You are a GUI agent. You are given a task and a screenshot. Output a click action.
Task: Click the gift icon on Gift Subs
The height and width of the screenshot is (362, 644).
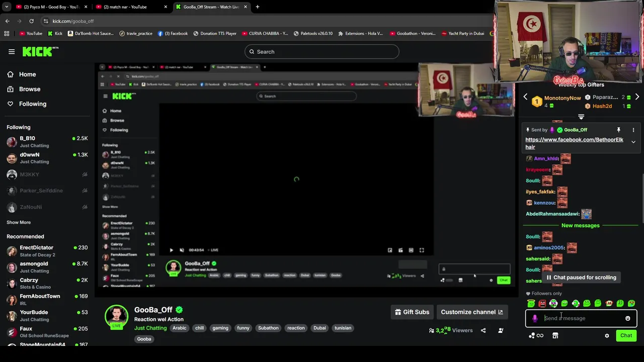click(x=398, y=312)
